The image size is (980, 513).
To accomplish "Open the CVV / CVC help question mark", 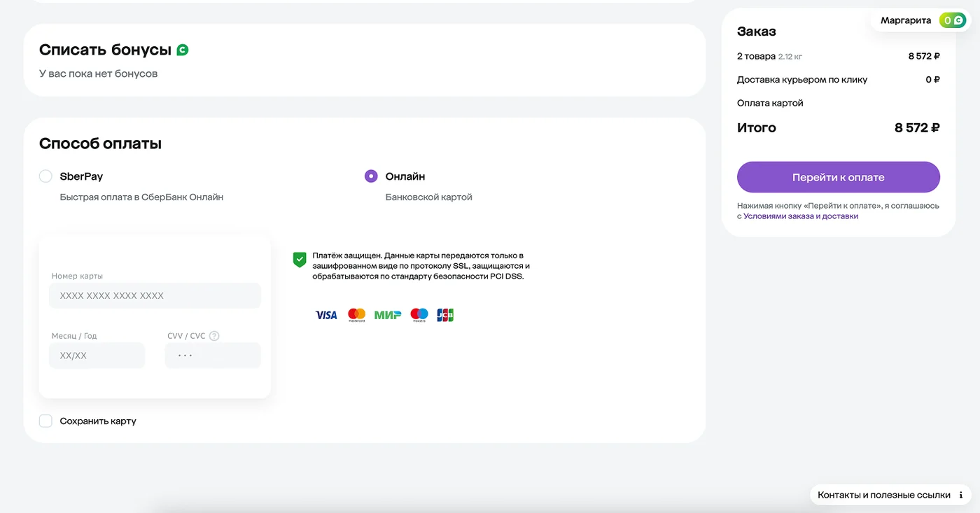I will click(x=214, y=336).
